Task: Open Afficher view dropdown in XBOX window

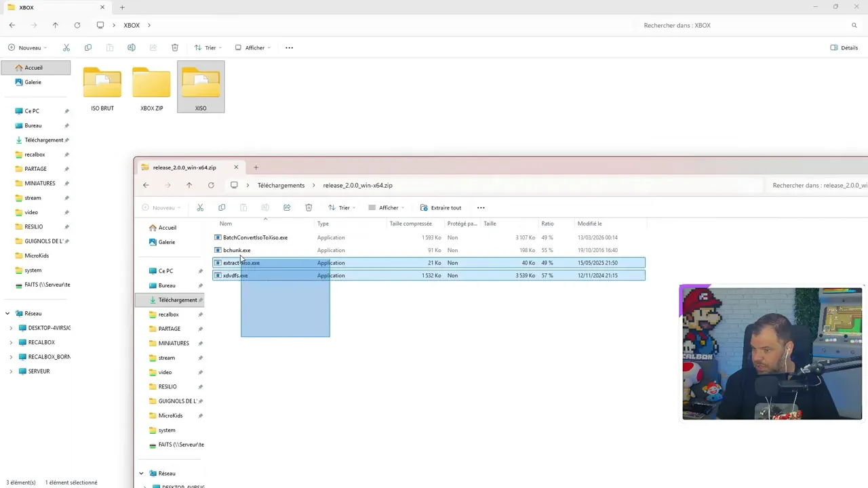Action: [x=253, y=47]
